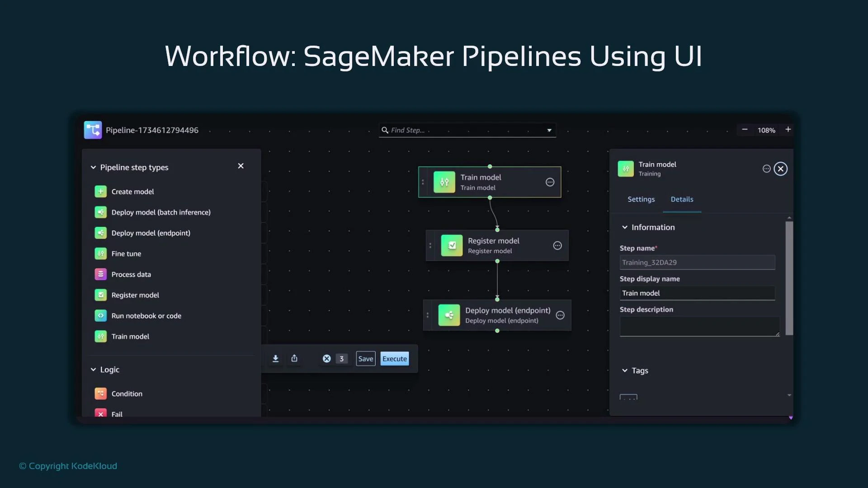Click the Save button
The height and width of the screenshot is (488, 868).
coord(365,358)
